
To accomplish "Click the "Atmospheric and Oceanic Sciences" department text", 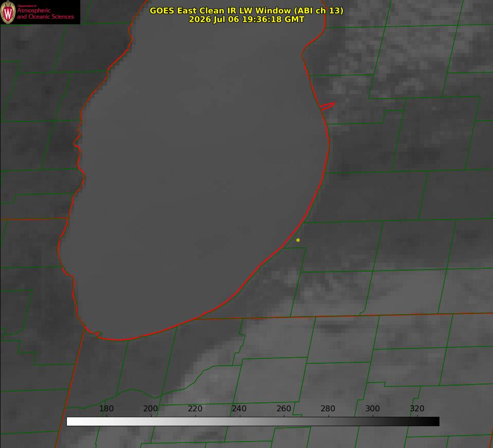I will tap(45, 13).
